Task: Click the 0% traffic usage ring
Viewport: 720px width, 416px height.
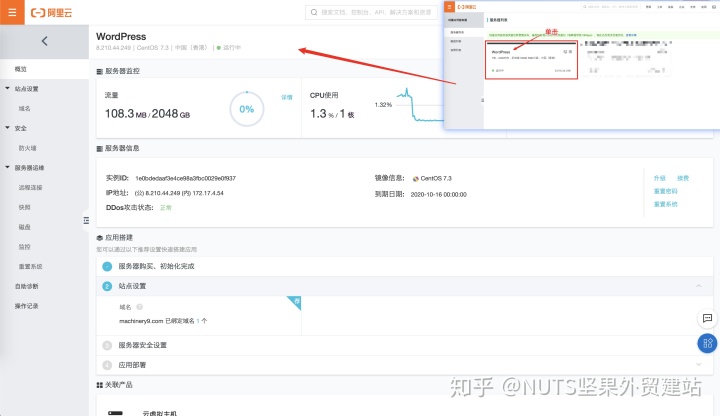Action: (x=247, y=109)
